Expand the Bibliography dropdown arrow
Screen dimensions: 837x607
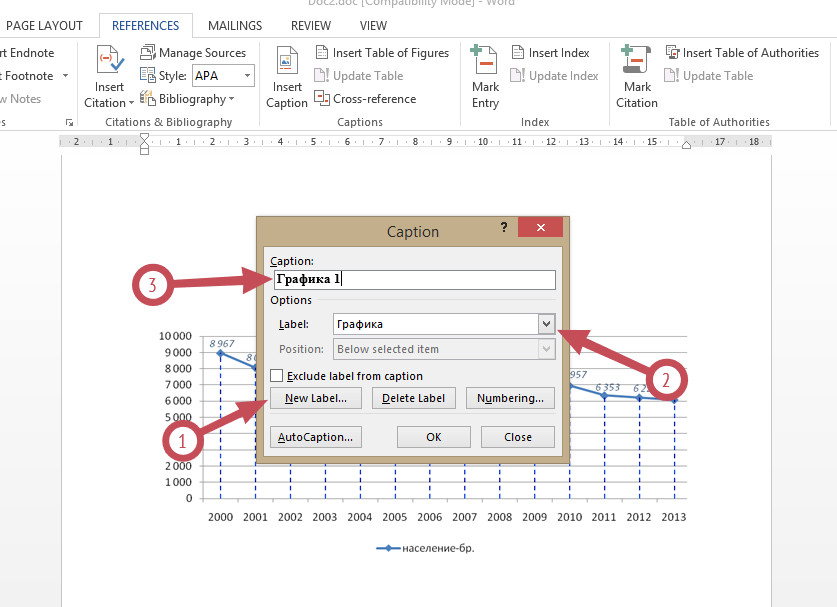232,99
